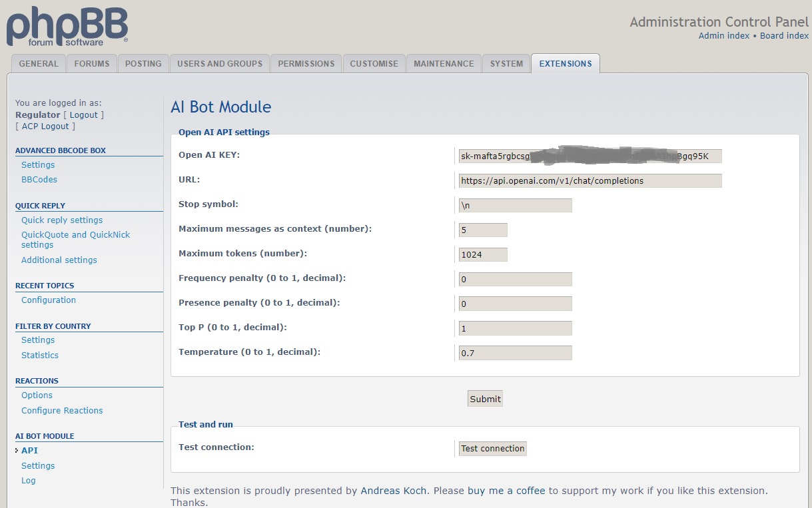Open the System tab

click(x=506, y=64)
